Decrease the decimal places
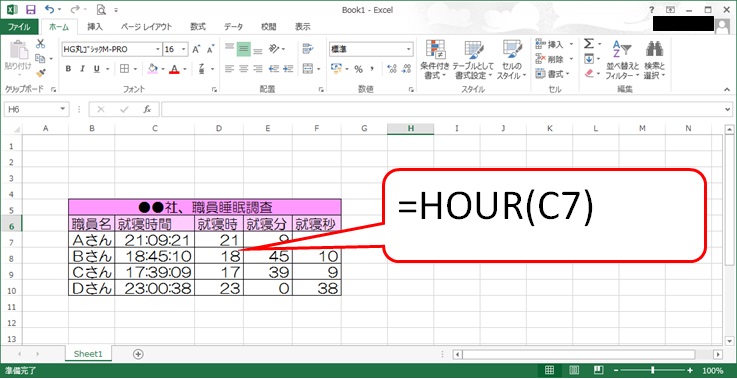This screenshot has height=379, width=737. (x=406, y=69)
